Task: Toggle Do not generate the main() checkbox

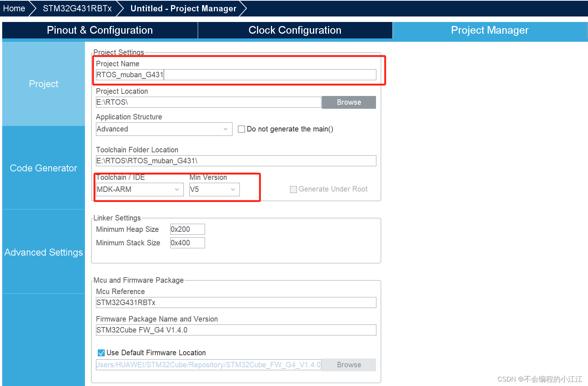Action: [241, 129]
